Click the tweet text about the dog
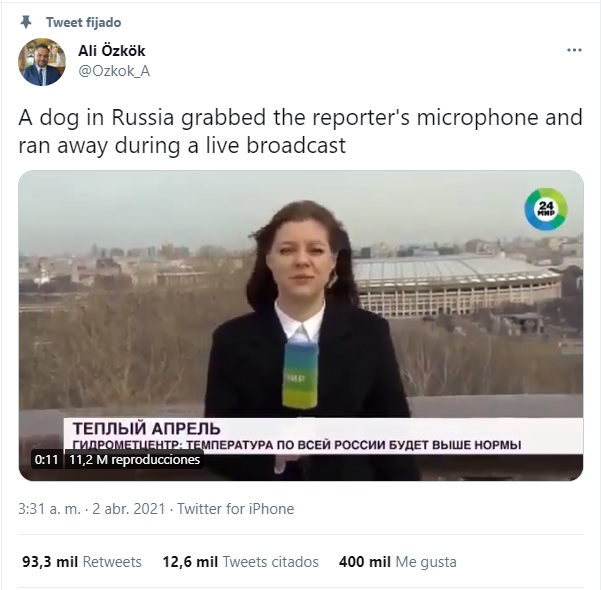 tap(300, 131)
